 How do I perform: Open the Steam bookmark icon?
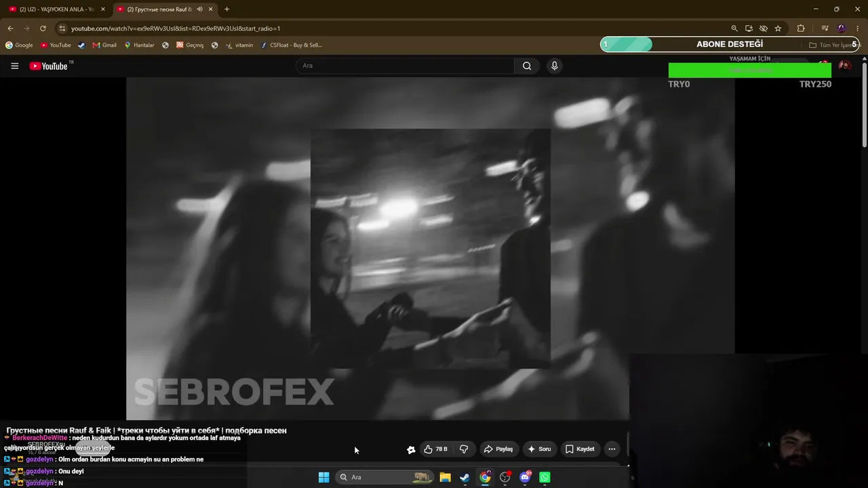coord(81,45)
